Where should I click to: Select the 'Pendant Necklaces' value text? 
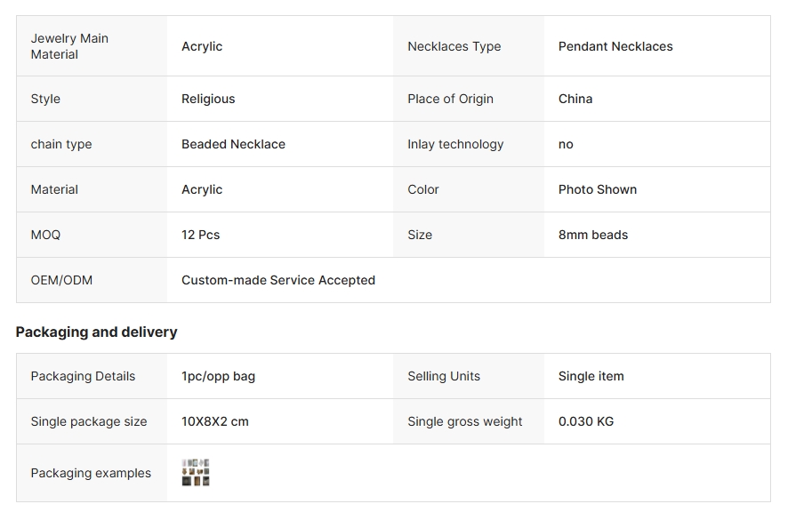click(615, 46)
